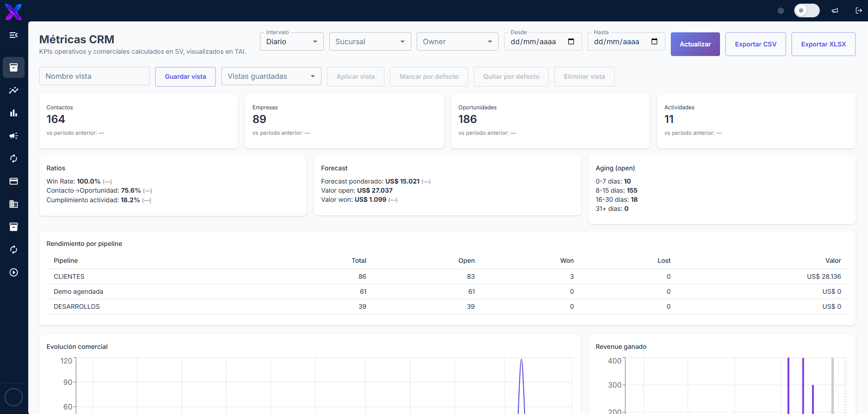Screen dimensions: 868x414
Task: Click Forecast ponderado US$ 15.021
Action: point(376,181)
